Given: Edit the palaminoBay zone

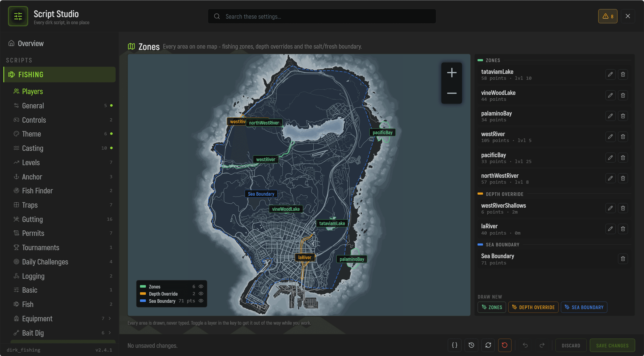Looking at the screenshot, I should click(610, 116).
